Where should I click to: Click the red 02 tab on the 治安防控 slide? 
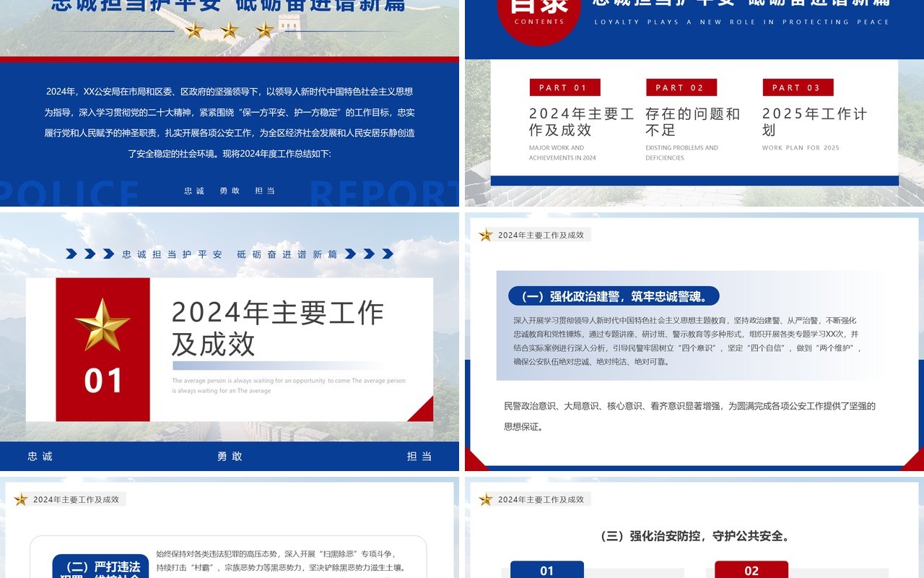coord(751,569)
